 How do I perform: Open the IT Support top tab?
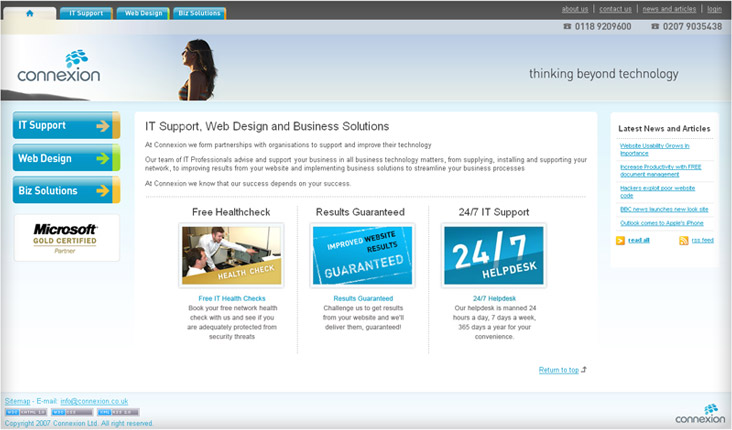pyautogui.click(x=85, y=14)
